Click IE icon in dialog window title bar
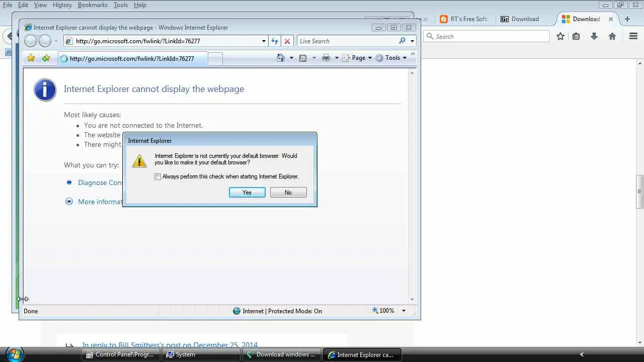 28,28
